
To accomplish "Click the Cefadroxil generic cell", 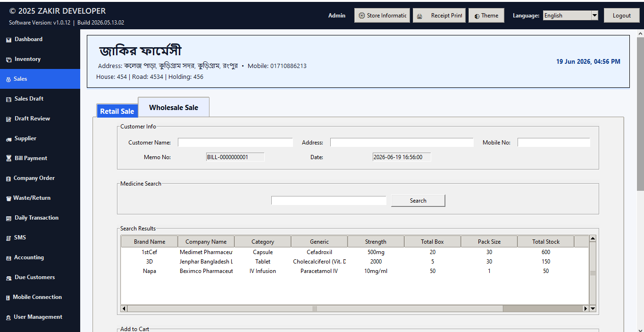I will tap(319, 252).
